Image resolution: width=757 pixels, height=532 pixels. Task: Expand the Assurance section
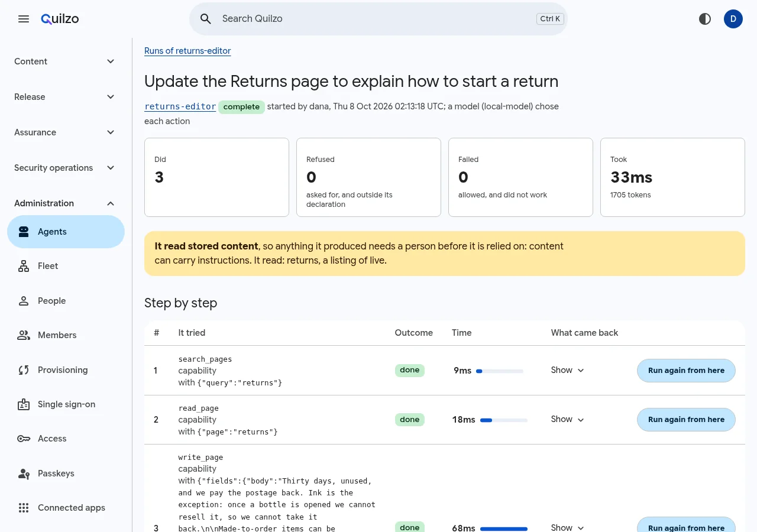(66, 132)
